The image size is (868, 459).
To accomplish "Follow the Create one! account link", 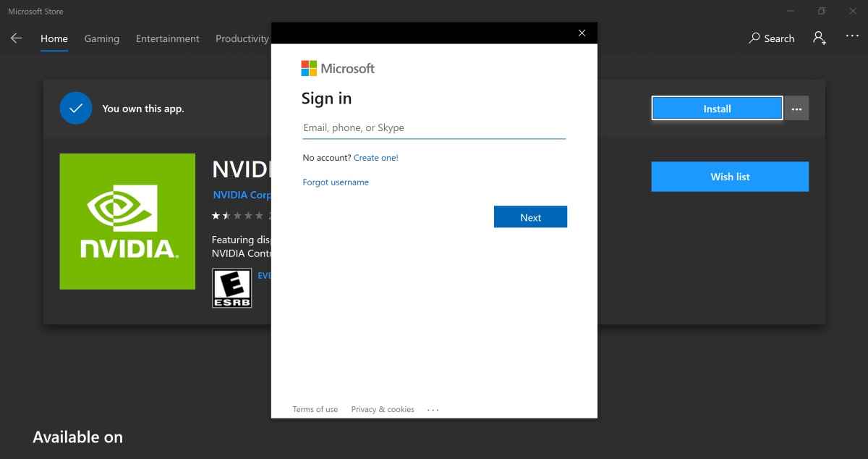I will pyautogui.click(x=375, y=158).
